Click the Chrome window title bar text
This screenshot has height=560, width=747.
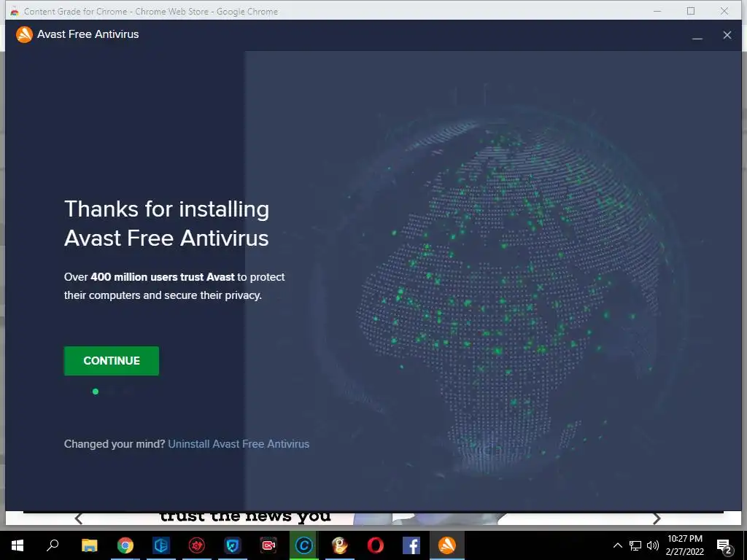(150, 12)
